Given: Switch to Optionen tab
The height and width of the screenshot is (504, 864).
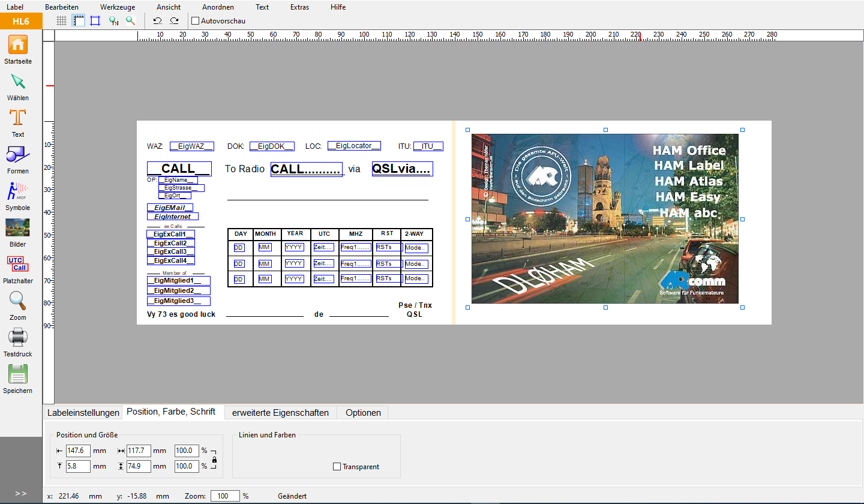Looking at the screenshot, I should [x=363, y=413].
